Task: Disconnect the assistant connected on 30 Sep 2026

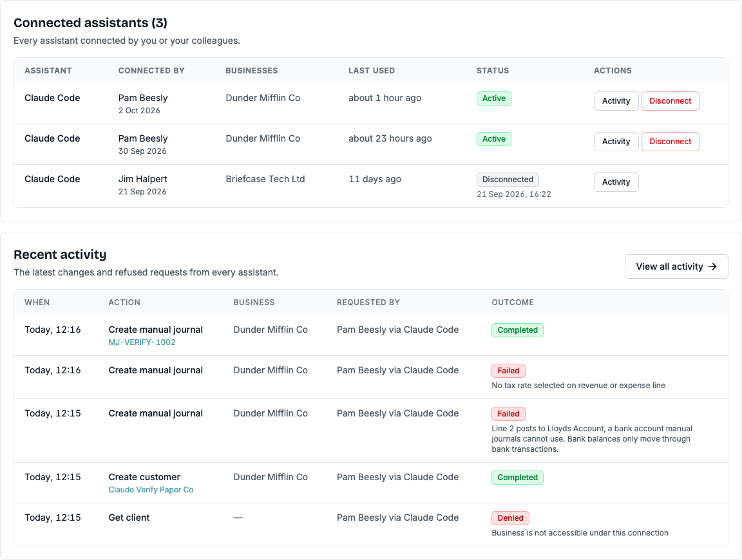Action: [x=670, y=142]
